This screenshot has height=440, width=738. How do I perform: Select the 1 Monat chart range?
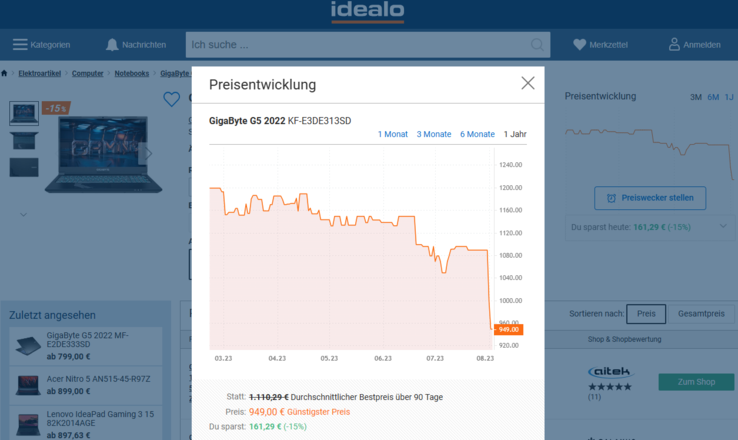[x=392, y=134]
